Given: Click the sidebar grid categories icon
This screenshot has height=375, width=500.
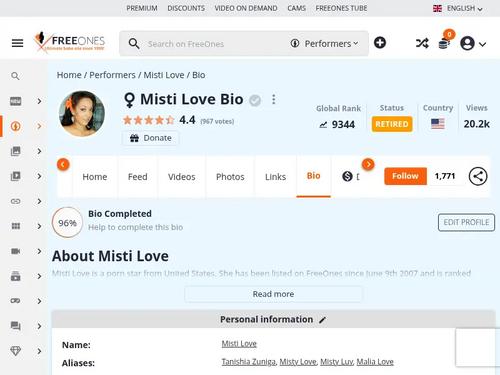Looking at the screenshot, I should coord(16,226).
